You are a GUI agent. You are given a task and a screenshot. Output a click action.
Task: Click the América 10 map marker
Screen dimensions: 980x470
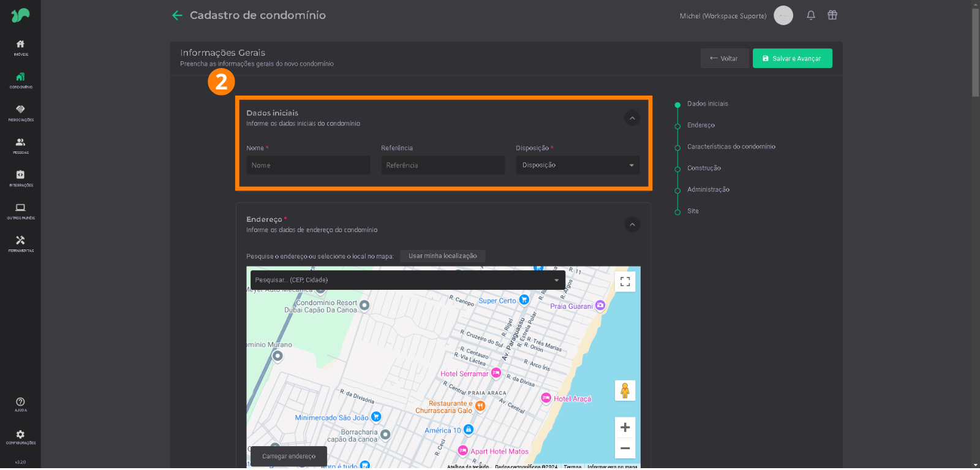469,430
